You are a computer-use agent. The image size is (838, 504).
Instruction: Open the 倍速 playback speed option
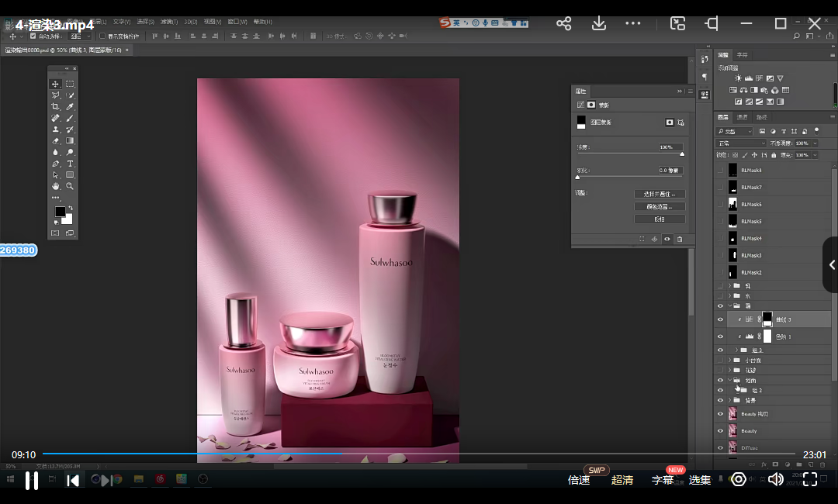coord(579,480)
